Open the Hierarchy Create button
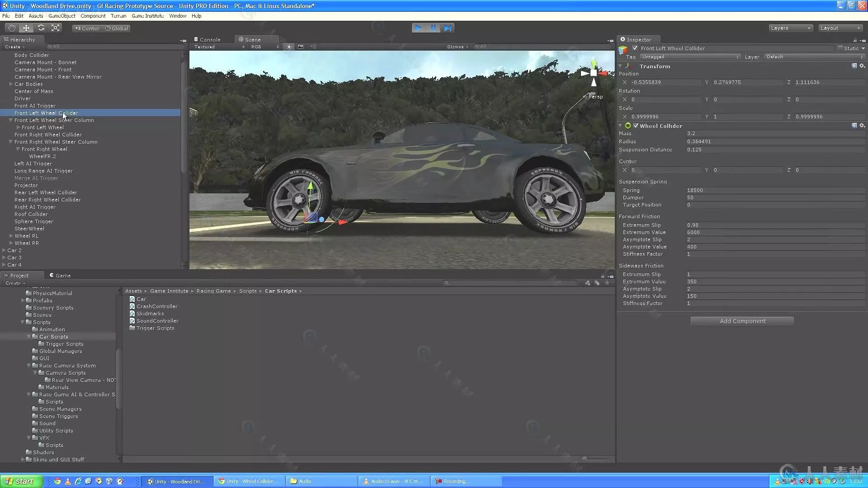 tap(14, 47)
